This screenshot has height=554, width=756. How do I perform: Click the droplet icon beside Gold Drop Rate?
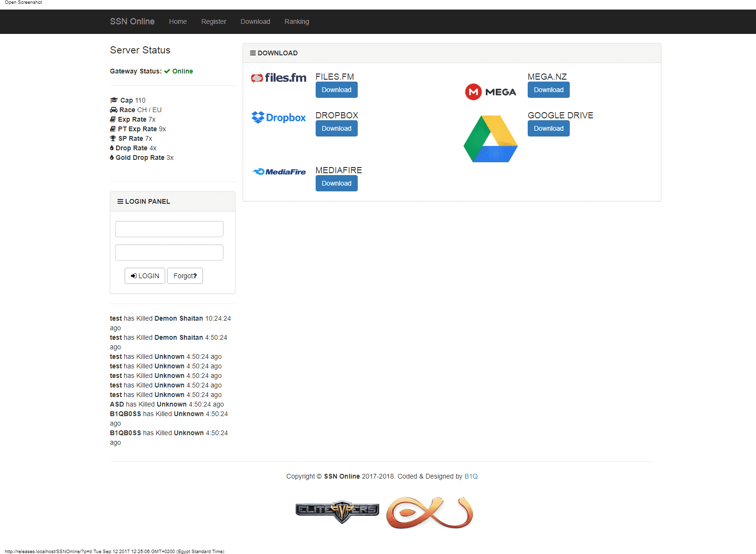coord(112,157)
